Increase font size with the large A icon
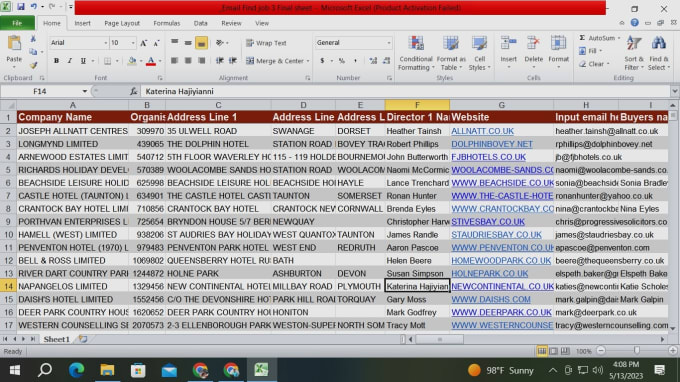Viewport: 680px width, 382px height. [144, 43]
